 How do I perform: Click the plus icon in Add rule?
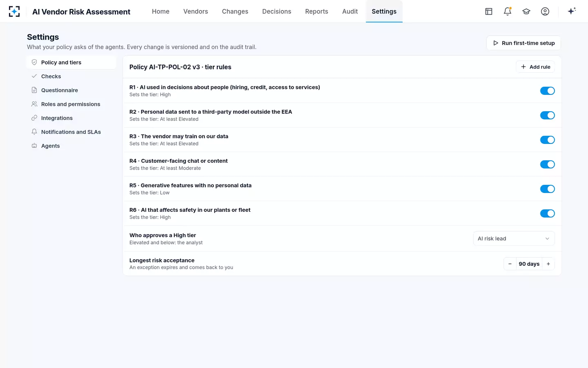[x=523, y=67]
